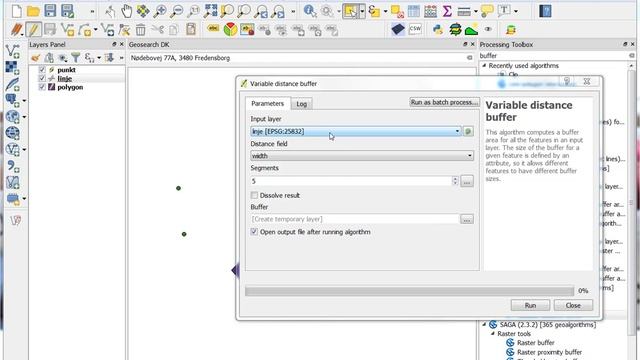This screenshot has height=360, width=640.
Task: Toggle visibility of polygon layer
Action: [42, 87]
